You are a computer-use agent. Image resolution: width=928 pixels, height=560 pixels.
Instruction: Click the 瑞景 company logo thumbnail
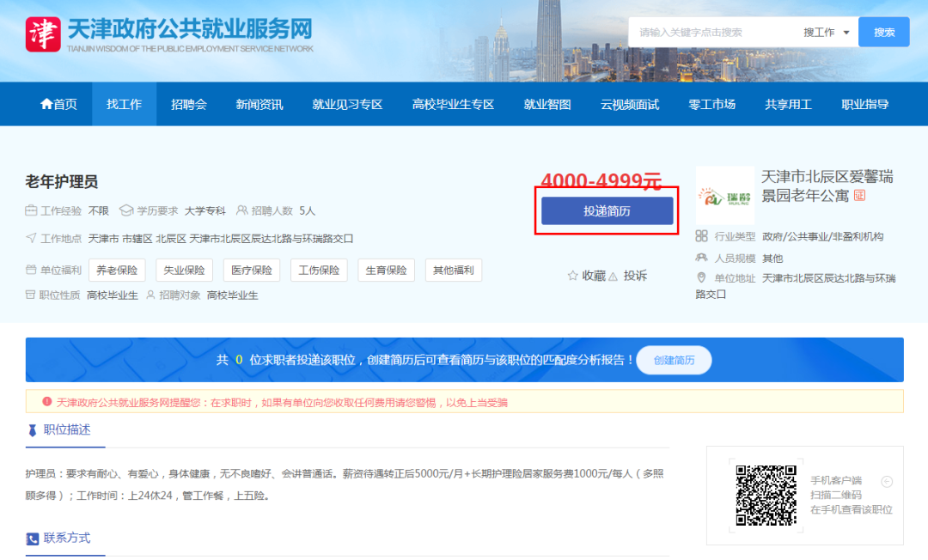tap(725, 196)
